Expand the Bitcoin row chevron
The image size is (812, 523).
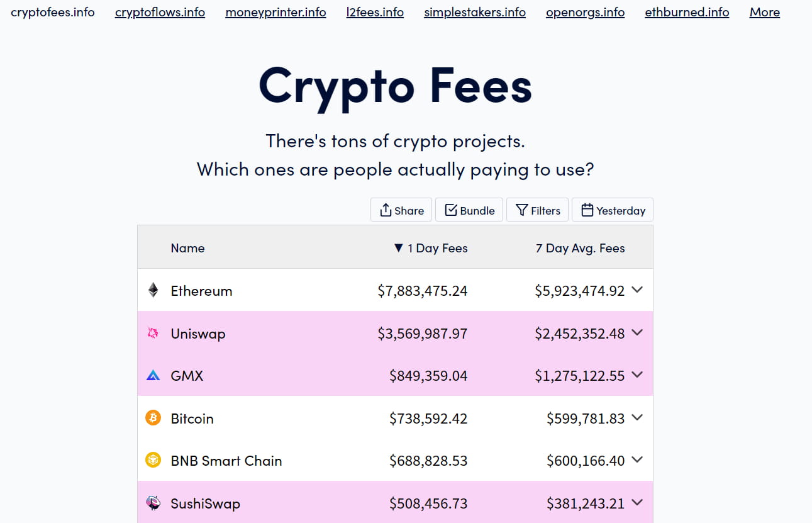[x=637, y=417]
